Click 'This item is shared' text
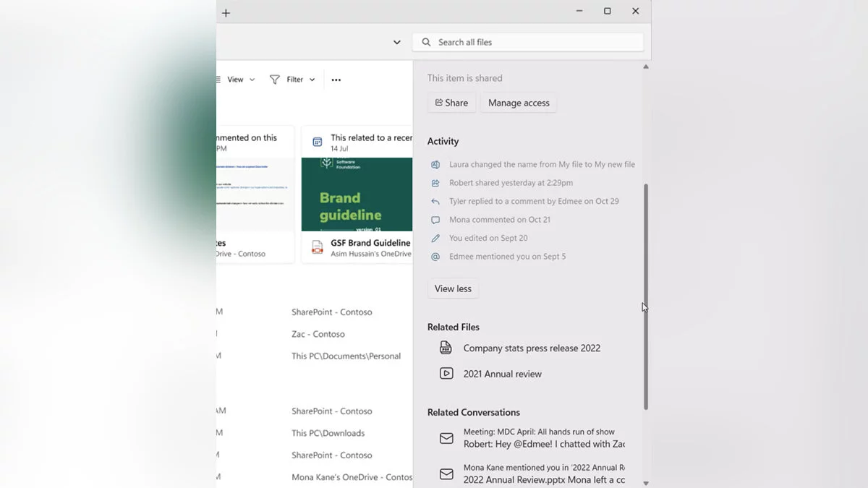Image resolution: width=868 pixels, height=488 pixels. 464,78
